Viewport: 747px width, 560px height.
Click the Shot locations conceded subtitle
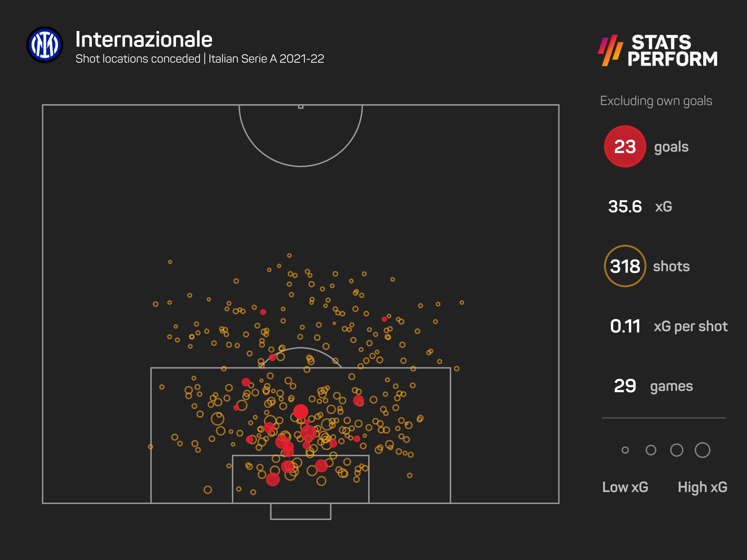[x=200, y=59]
